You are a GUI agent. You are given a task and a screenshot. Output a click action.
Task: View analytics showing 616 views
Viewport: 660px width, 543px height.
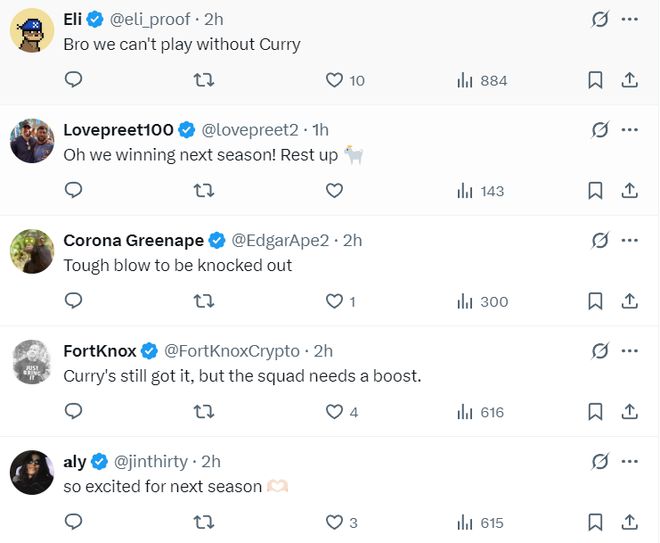[482, 412]
